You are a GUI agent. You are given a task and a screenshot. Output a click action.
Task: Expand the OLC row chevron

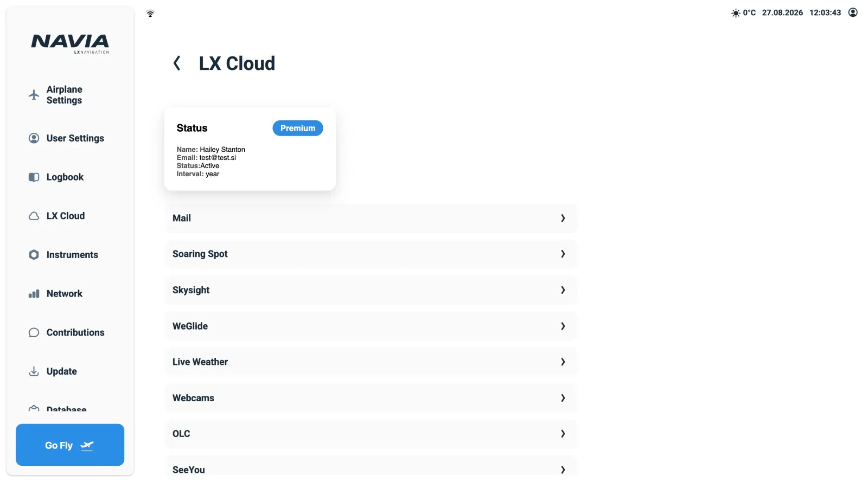click(x=563, y=434)
